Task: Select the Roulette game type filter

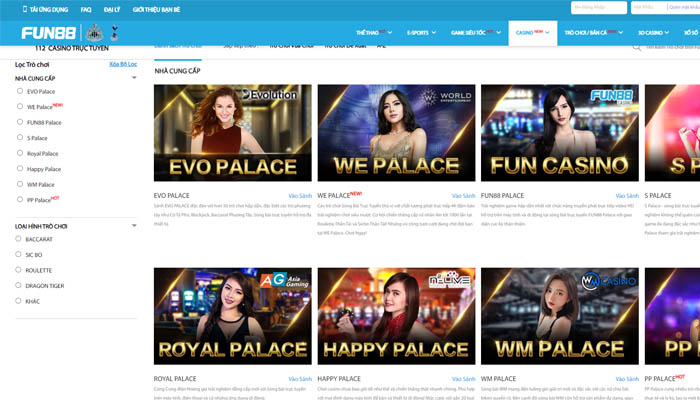Action: pyautogui.click(x=18, y=270)
